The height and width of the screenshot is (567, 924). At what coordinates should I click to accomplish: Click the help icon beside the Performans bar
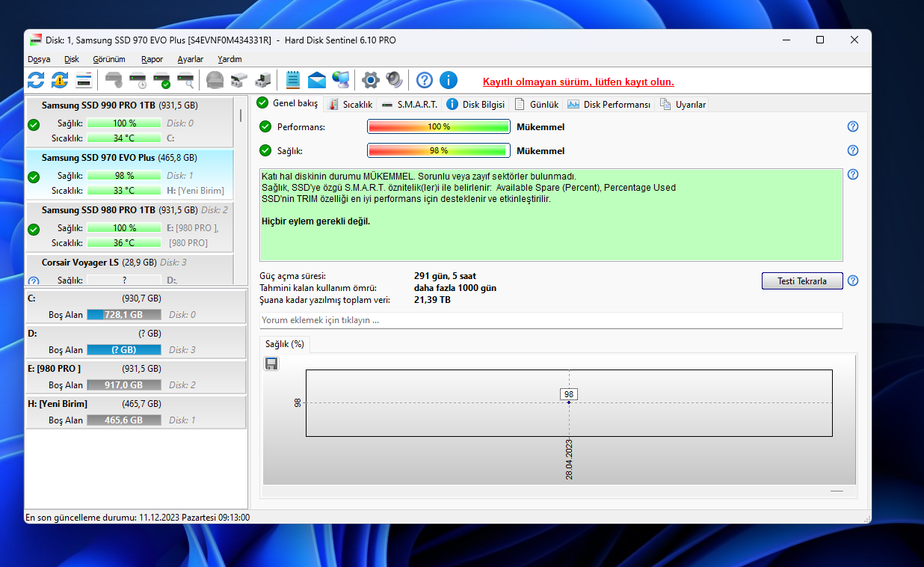pos(853,127)
